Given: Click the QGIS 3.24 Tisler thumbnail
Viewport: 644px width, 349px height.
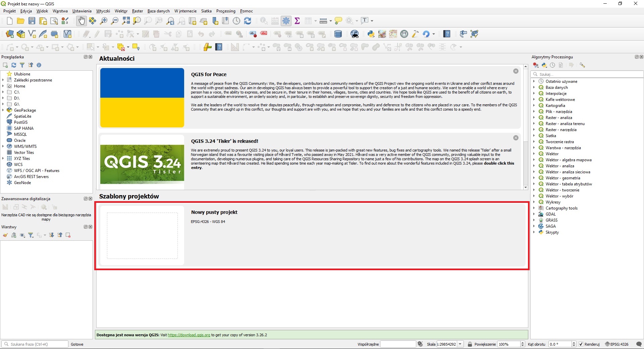Looking at the screenshot, I should [142, 164].
